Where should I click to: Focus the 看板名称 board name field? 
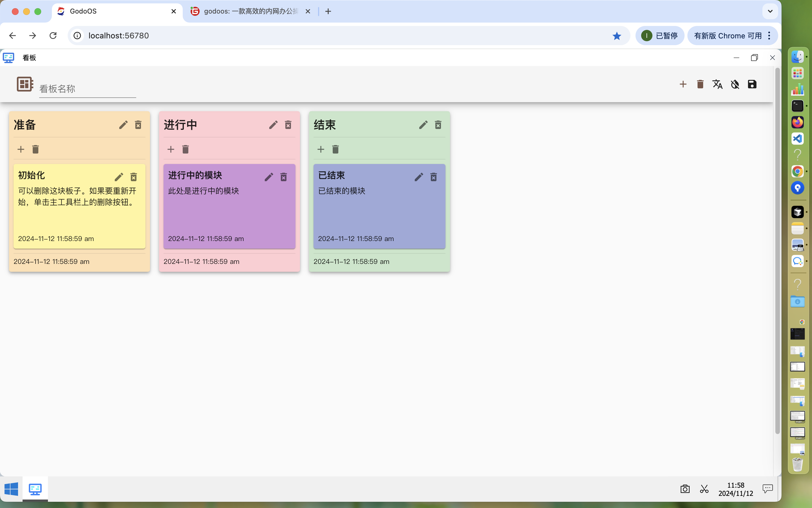point(88,89)
